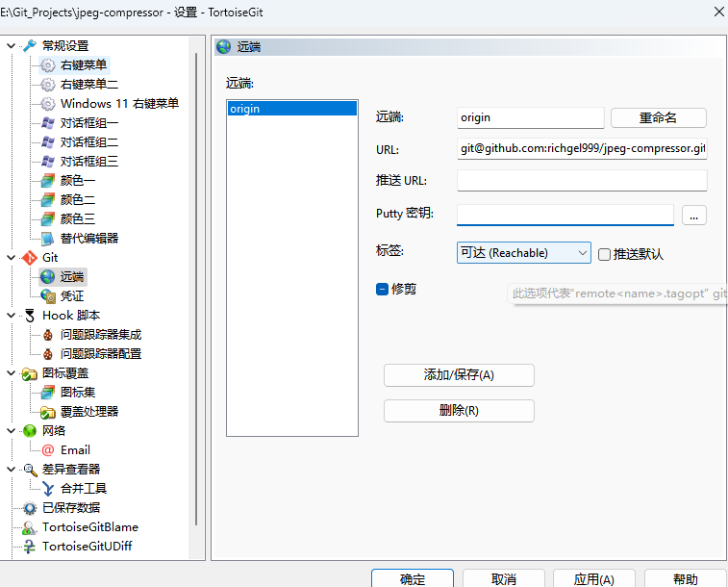Collapse the Hook 脚本 tree node
The height and width of the screenshot is (587, 728).
(x=12, y=316)
